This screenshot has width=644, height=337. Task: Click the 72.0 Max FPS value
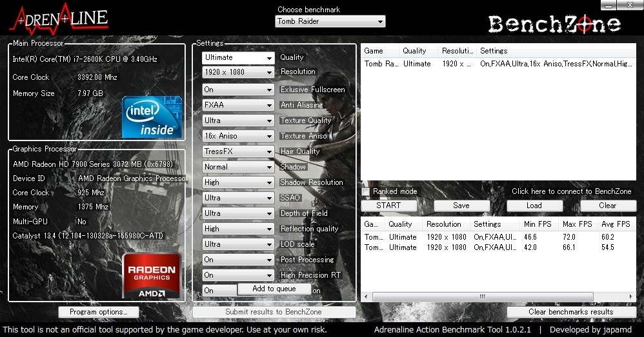569,237
